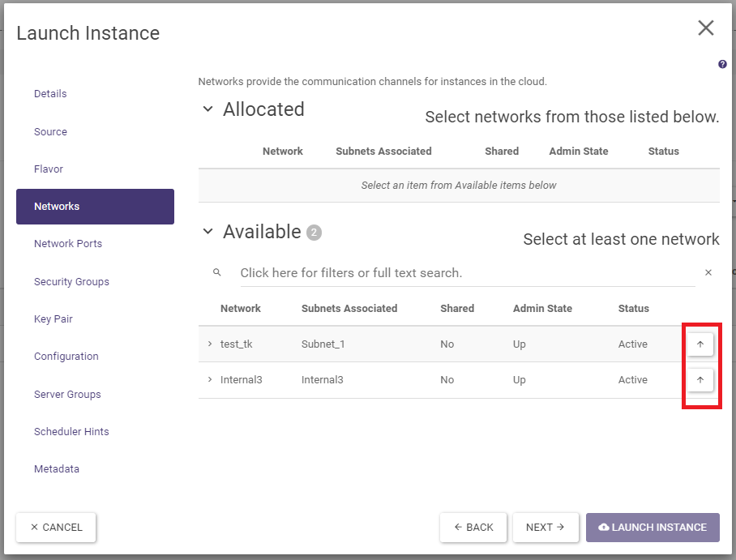Click the Next button

[x=546, y=528]
